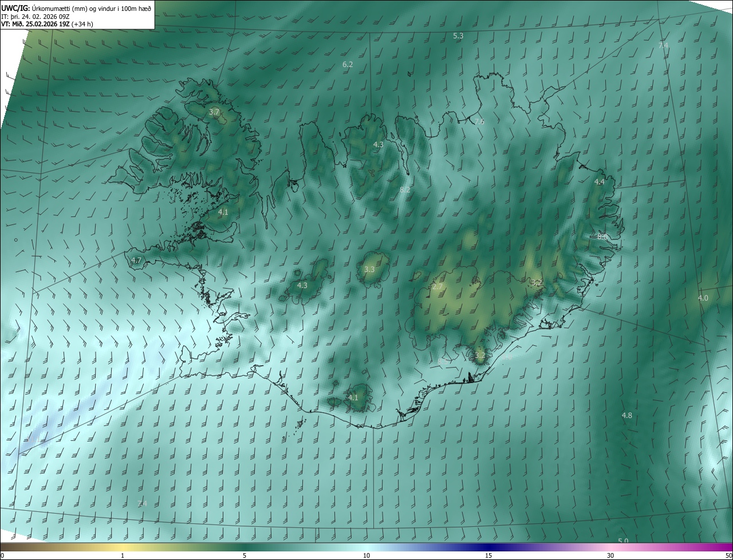
Task: Click the '30' tick on the color scale
Action: click(x=610, y=555)
